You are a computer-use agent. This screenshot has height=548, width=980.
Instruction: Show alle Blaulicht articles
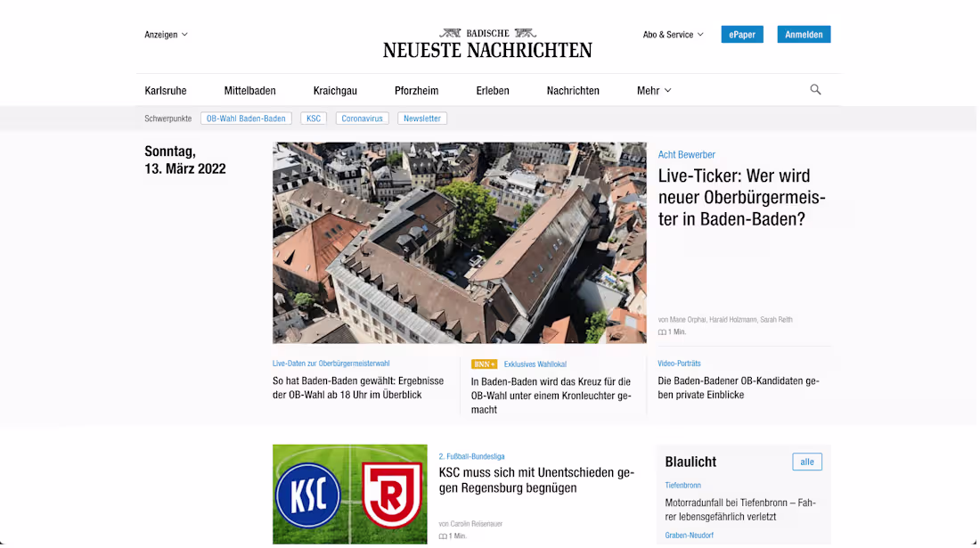coord(807,462)
